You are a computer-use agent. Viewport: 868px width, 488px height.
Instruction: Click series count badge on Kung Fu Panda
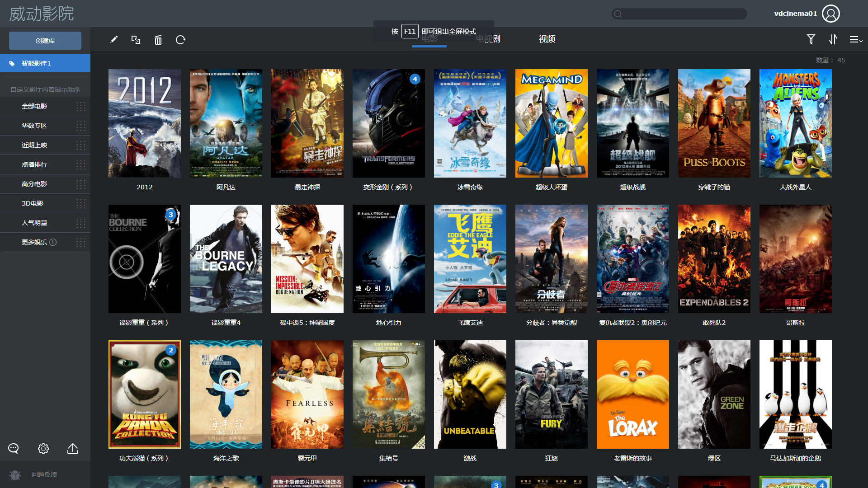(x=171, y=350)
